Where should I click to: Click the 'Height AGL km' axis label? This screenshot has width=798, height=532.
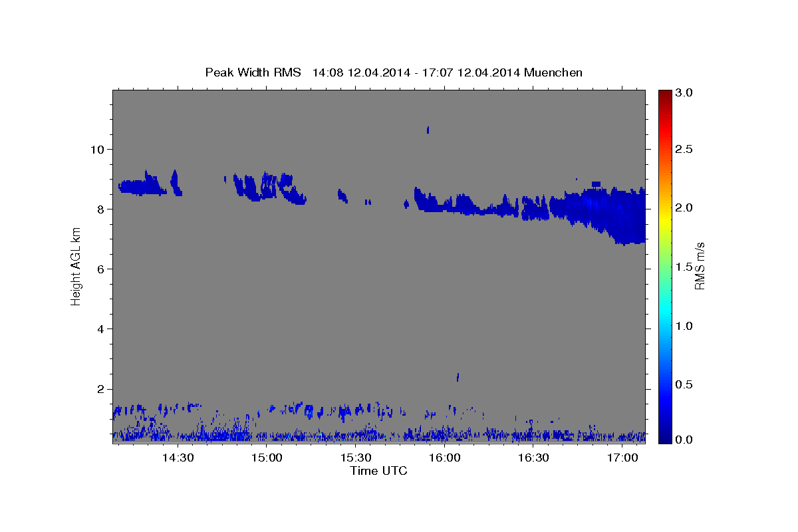pos(76,265)
